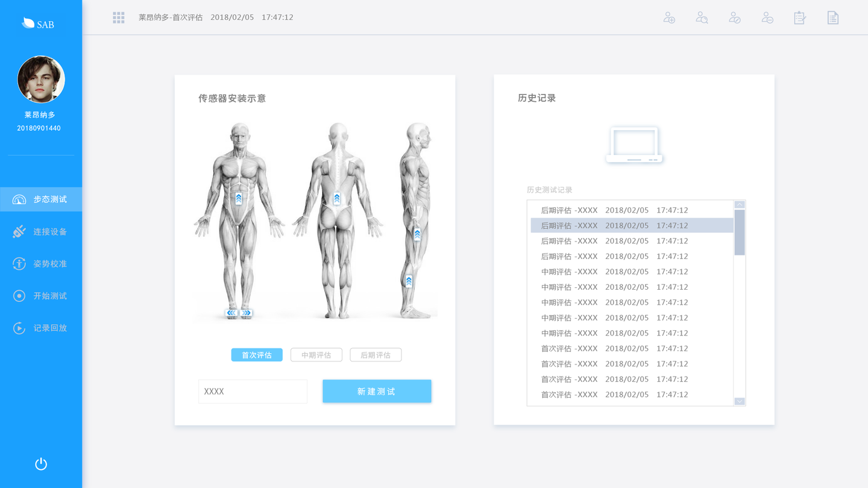Click the 新建测试 button
This screenshot has width=868, height=488.
pyautogui.click(x=377, y=391)
